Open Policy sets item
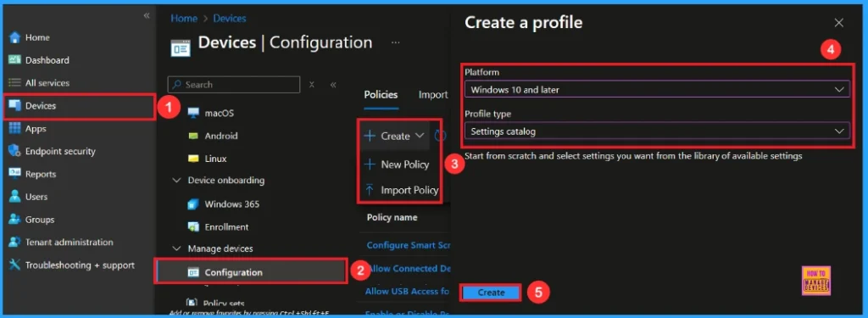 point(224,303)
